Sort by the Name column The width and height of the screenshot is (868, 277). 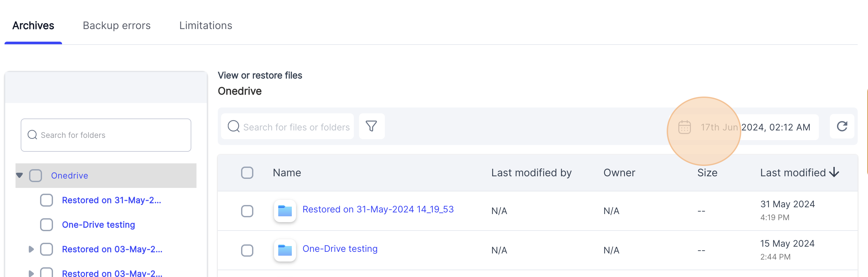point(287,173)
